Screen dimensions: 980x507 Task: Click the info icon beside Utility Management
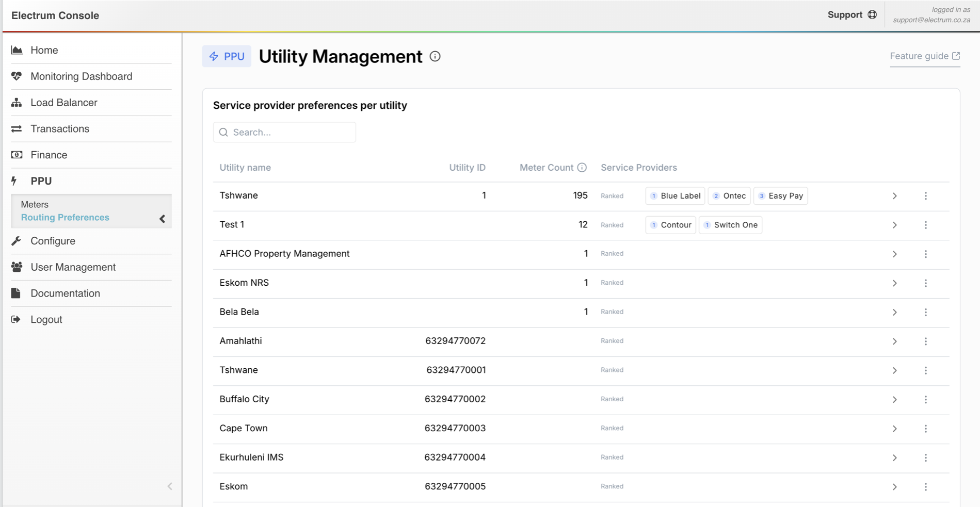click(435, 56)
